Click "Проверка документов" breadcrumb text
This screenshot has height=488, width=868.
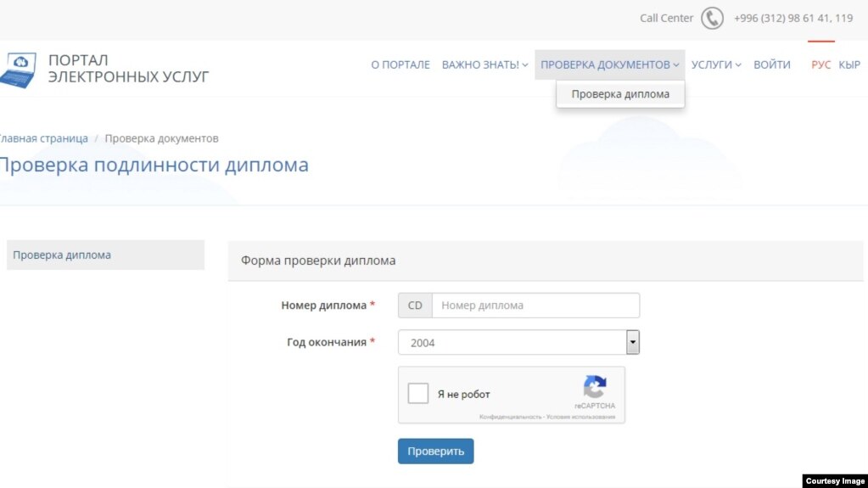(162, 138)
